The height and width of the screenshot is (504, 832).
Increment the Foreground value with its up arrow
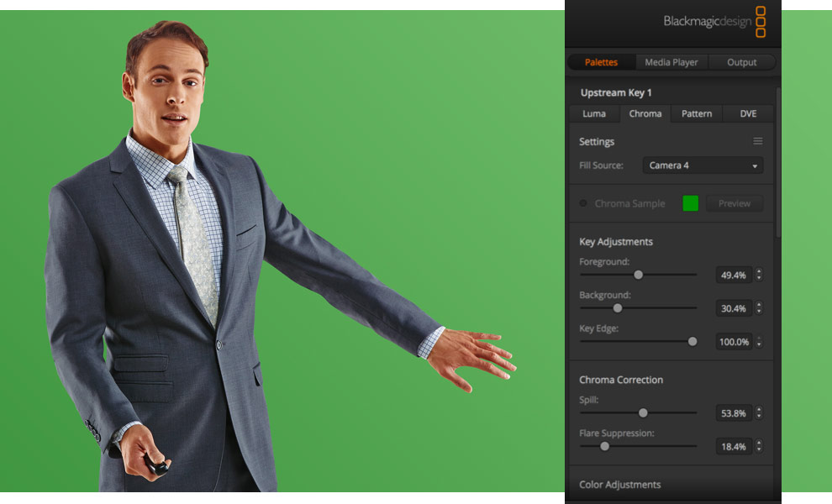[759, 271]
